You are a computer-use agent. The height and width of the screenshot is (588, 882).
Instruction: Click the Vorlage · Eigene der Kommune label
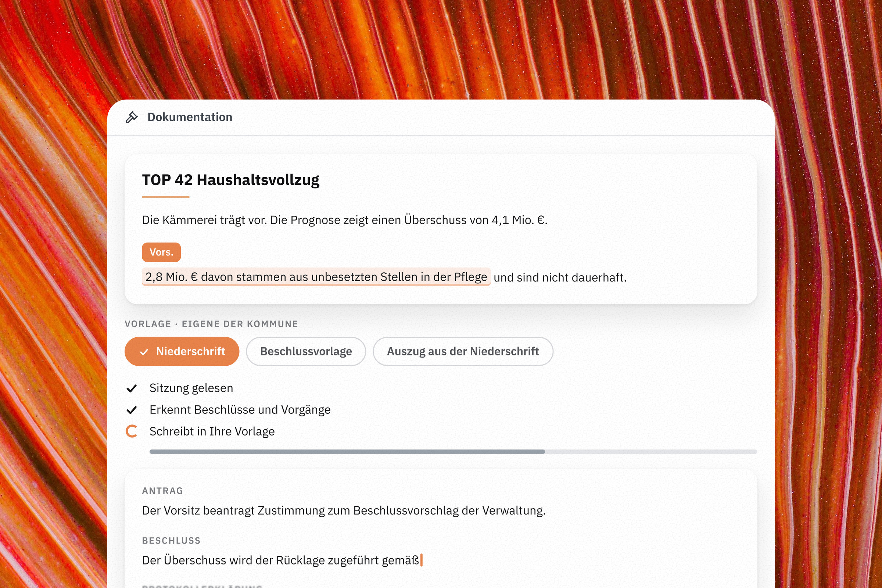click(212, 324)
